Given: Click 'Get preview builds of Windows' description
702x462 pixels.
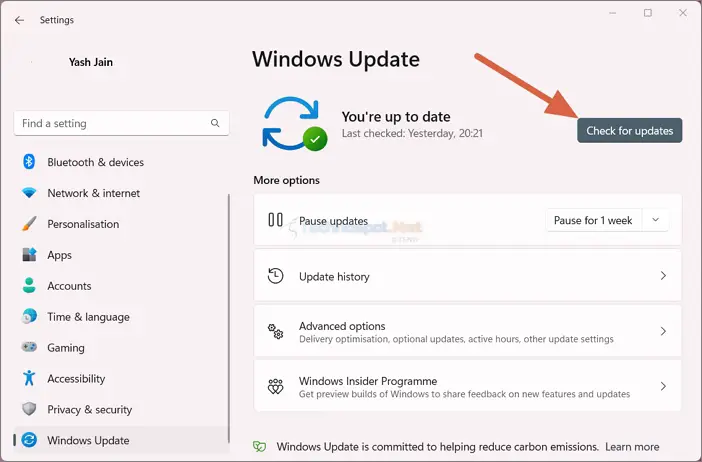Looking at the screenshot, I should (x=464, y=394).
